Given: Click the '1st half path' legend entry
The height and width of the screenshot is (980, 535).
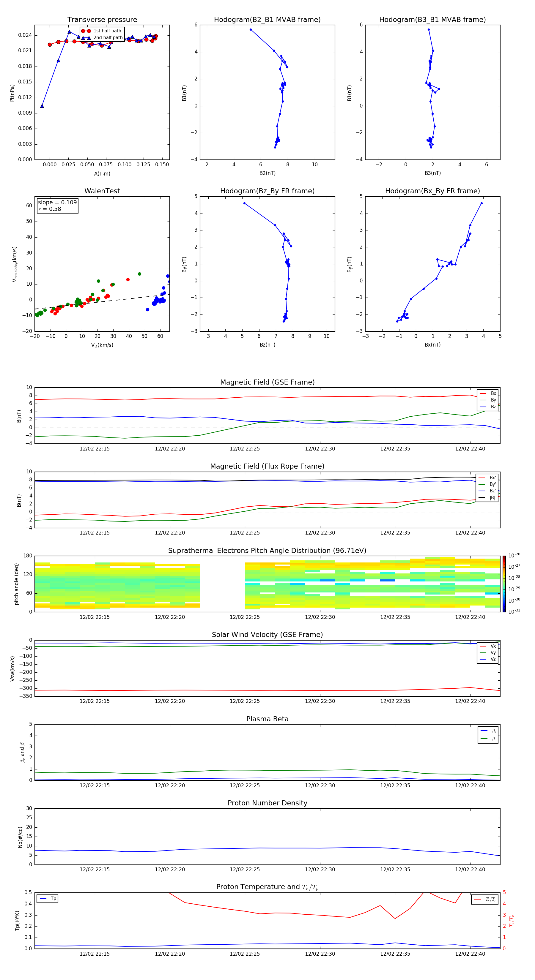Looking at the screenshot, I should 102,31.
